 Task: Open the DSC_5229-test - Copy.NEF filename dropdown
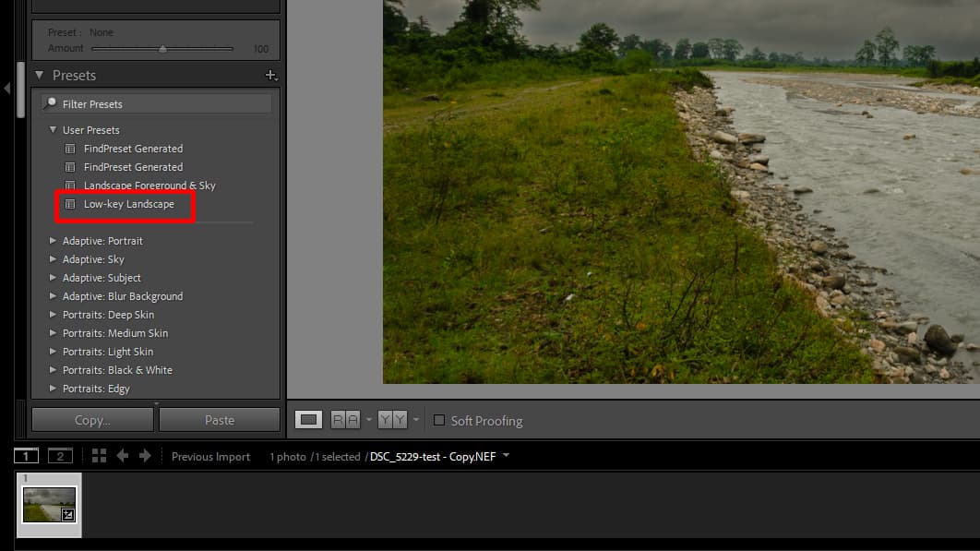507,455
